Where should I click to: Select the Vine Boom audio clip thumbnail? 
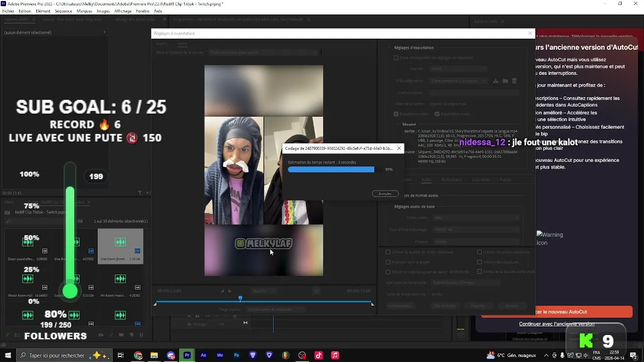pyautogui.click(x=120, y=246)
